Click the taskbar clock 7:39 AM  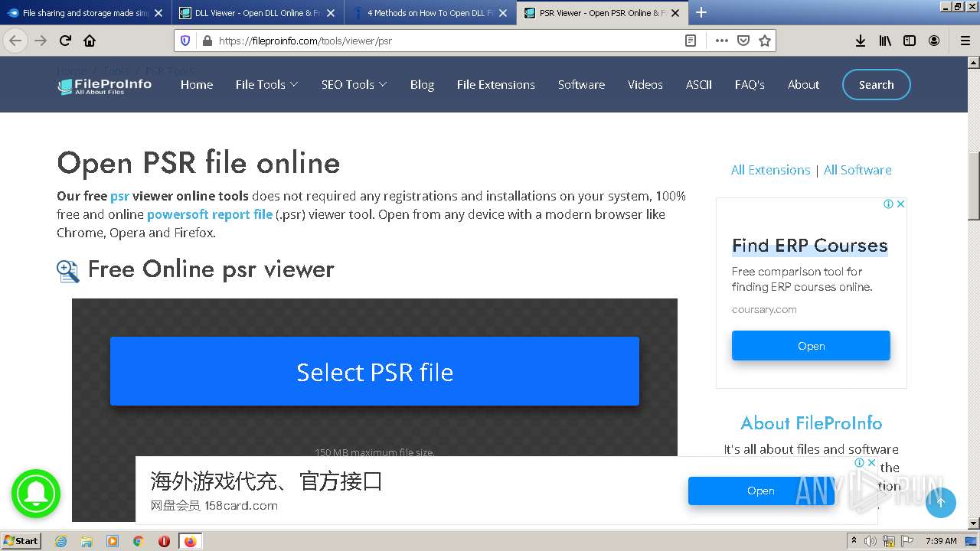pos(941,541)
